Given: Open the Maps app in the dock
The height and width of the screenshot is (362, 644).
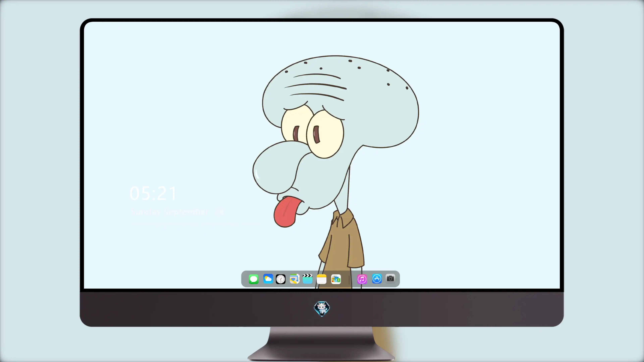Looking at the screenshot, I should (x=294, y=279).
